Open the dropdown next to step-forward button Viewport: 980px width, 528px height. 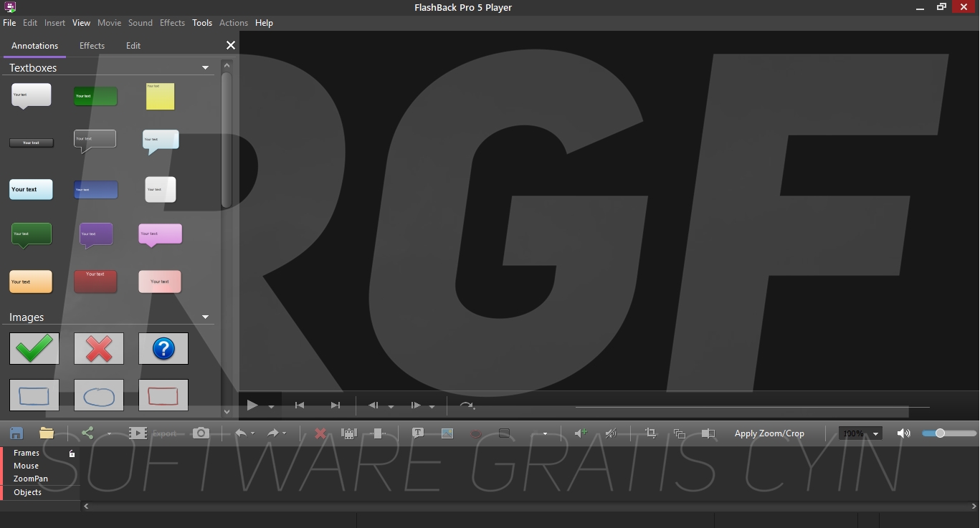[432, 406]
